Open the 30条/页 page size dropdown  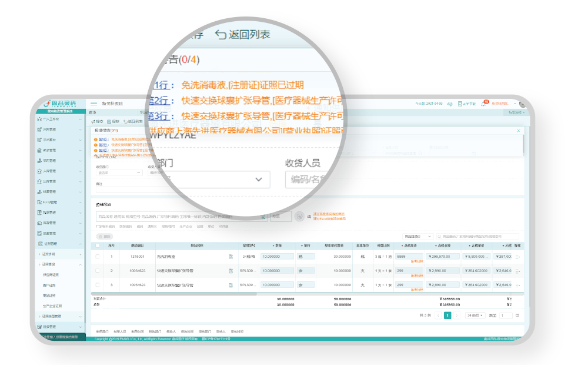click(x=475, y=316)
